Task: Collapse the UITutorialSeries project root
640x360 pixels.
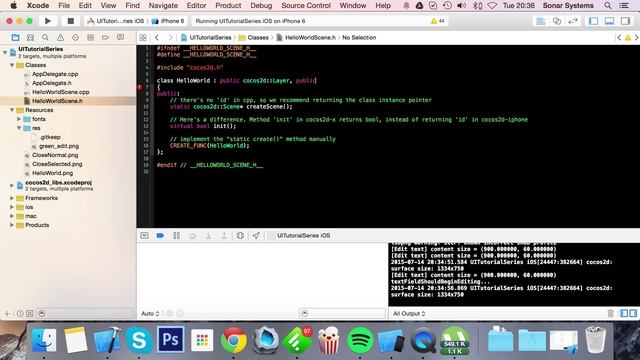Action: coord(5,52)
